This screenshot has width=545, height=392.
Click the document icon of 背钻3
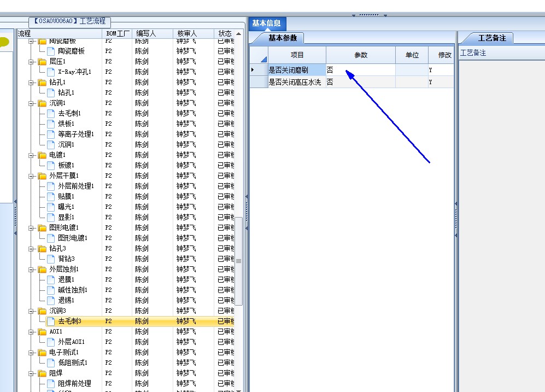(x=51, y=259)
